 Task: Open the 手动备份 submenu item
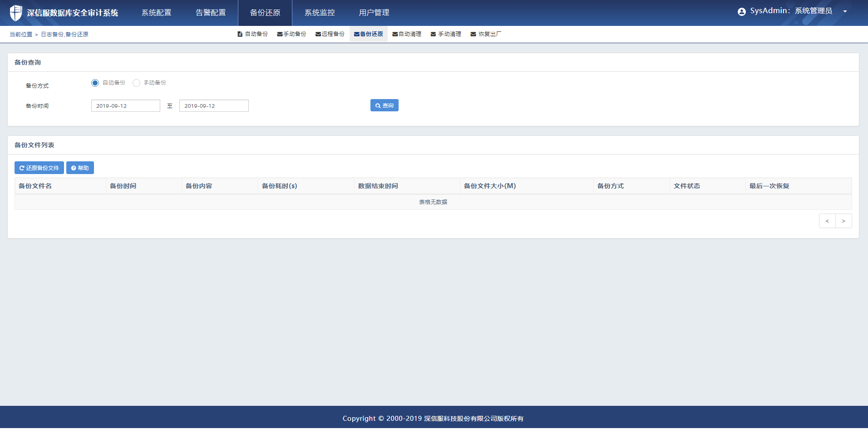click(291, 34)
